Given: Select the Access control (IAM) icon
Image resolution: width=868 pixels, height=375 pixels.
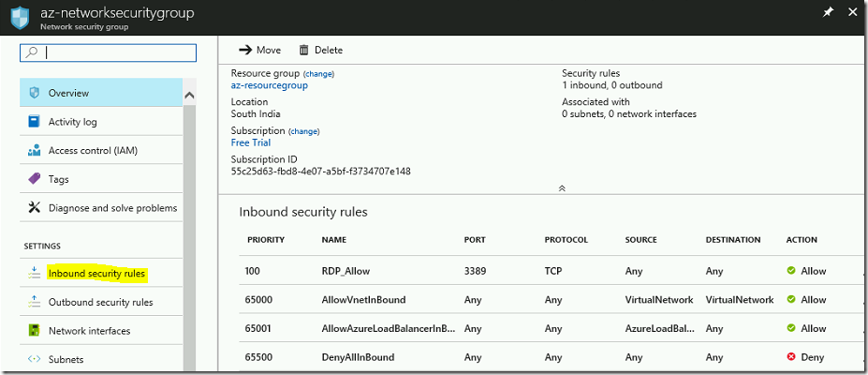Looking at the screenshot, I should pos(35,151).
